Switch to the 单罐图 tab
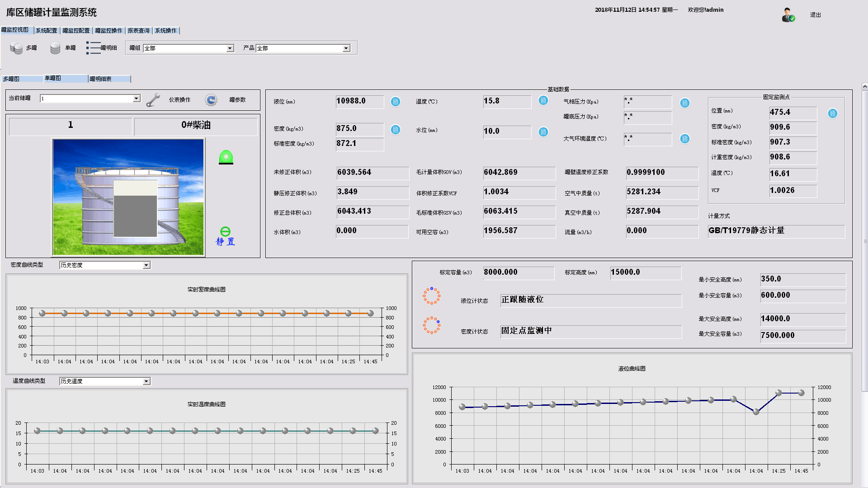This screenshot has width=868, height=488. click(66, 78)
